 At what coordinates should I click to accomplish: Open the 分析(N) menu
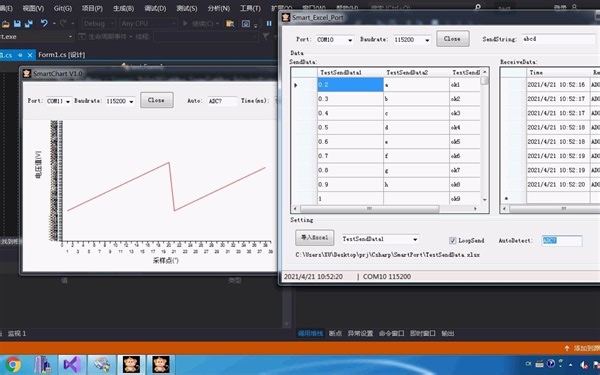click(x=218, y=8)
